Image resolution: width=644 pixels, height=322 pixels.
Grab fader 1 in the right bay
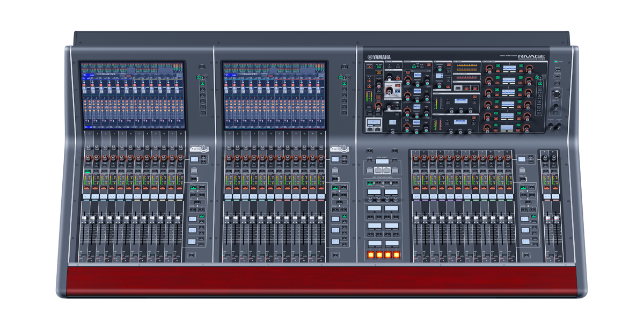pyautogui.click(x=416, y=219)
